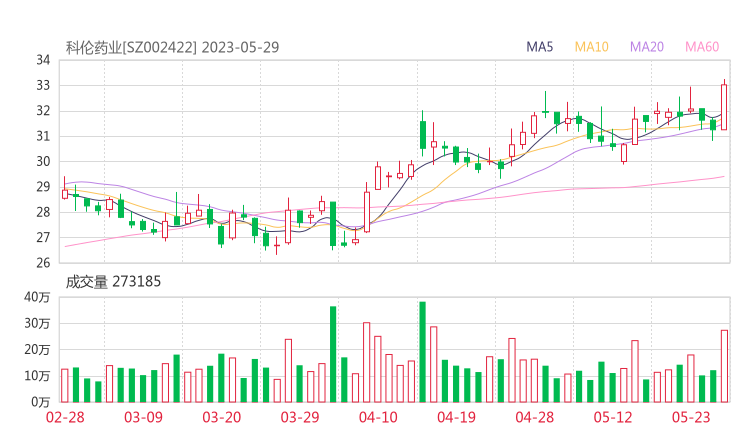Click the 32 price axis label

pos(43,111)
